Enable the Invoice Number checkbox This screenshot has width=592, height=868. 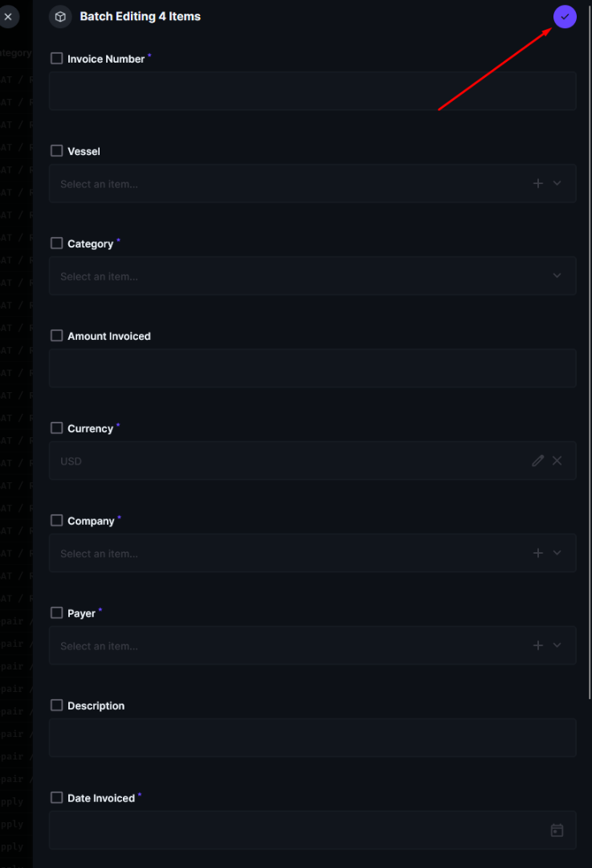(x=57, y=59)
